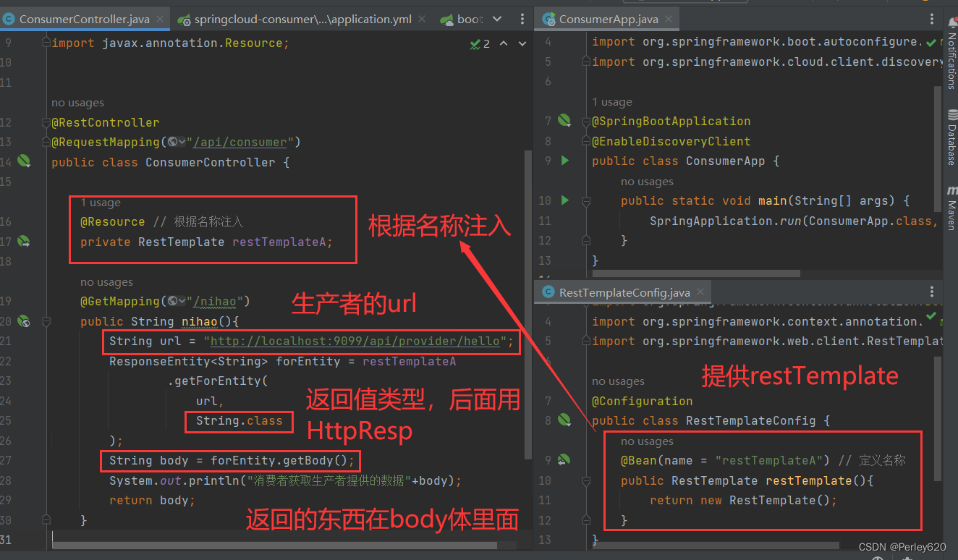The width and height of the screenshot is (958, 560).
Task: Click 'return new RestTemplate();' line
Action: [x=743, y=500]
